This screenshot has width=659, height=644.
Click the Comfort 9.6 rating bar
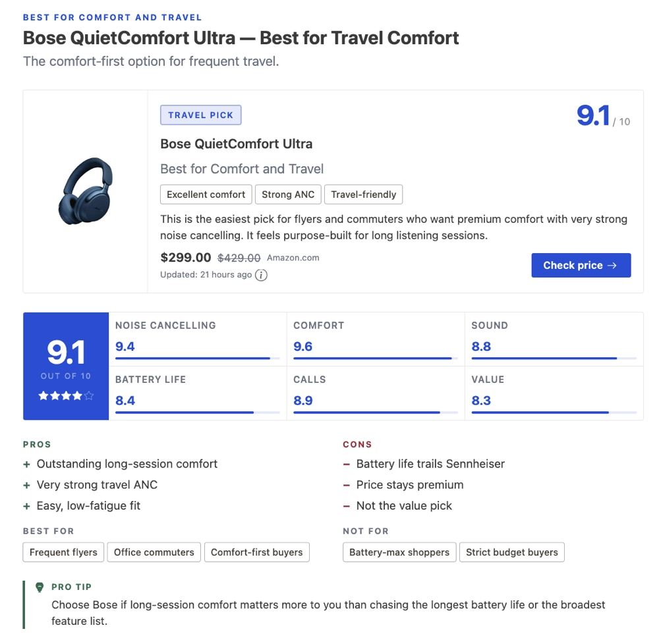click(376, 358)
